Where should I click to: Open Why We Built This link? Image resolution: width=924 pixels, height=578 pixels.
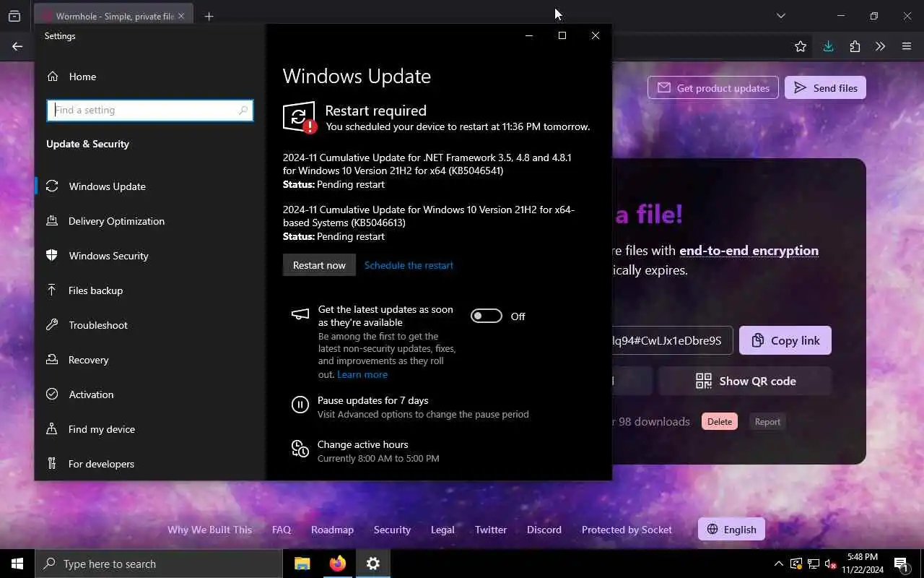tap(209, 530)
